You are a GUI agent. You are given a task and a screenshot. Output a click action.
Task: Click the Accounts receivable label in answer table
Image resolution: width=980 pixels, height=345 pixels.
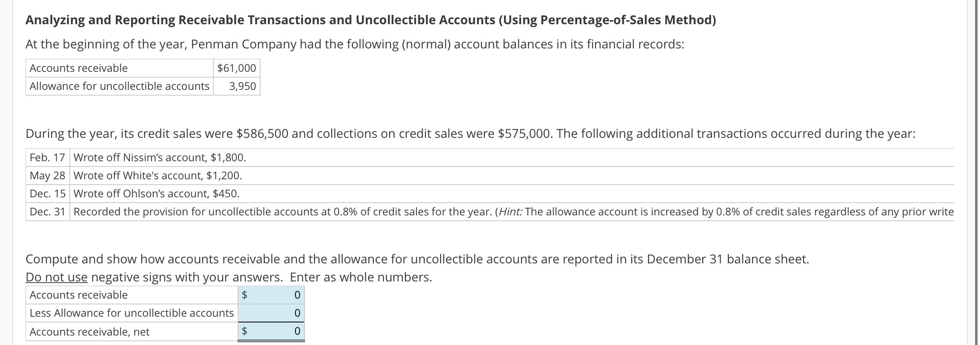click(x=79, y=295)
